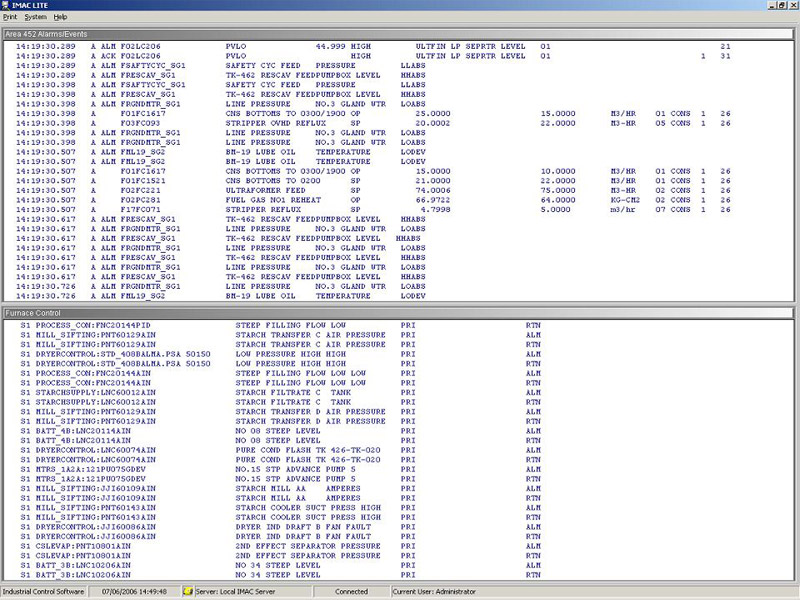Close the IMAC LITE window
This screenshot has width=800, height=600.
[x=791, y=6]
